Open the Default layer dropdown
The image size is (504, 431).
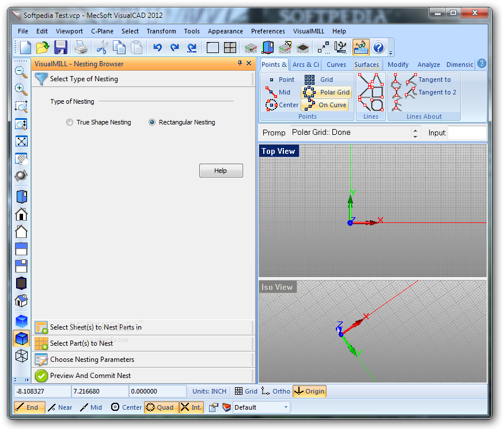pyautogui.click(x=286, y=407)
